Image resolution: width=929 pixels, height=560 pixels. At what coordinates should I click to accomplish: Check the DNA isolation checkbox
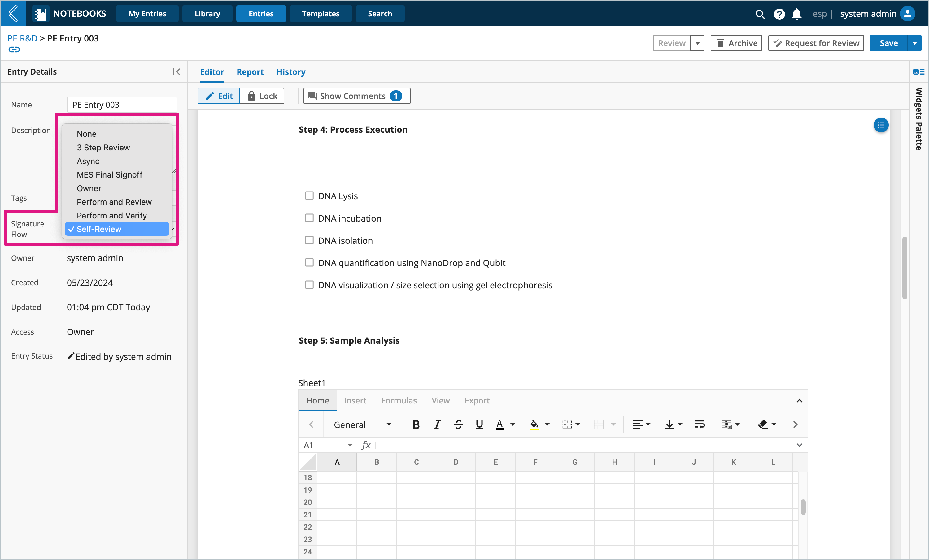pyautogui.click(x=309, y=240)
